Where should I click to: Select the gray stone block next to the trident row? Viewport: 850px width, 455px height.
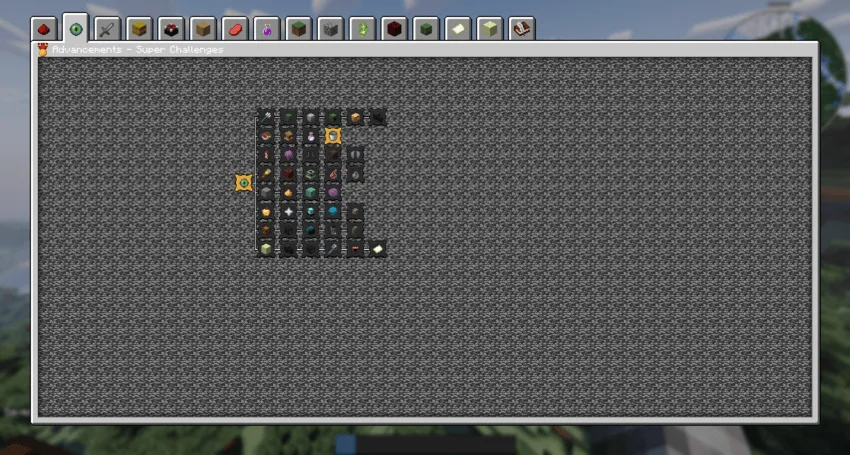(311, 117)
